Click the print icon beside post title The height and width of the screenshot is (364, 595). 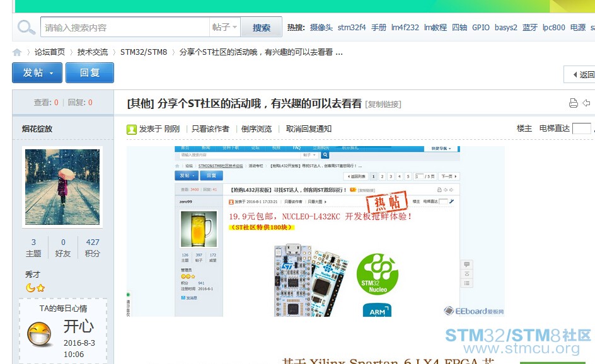(x=574, y=103)
